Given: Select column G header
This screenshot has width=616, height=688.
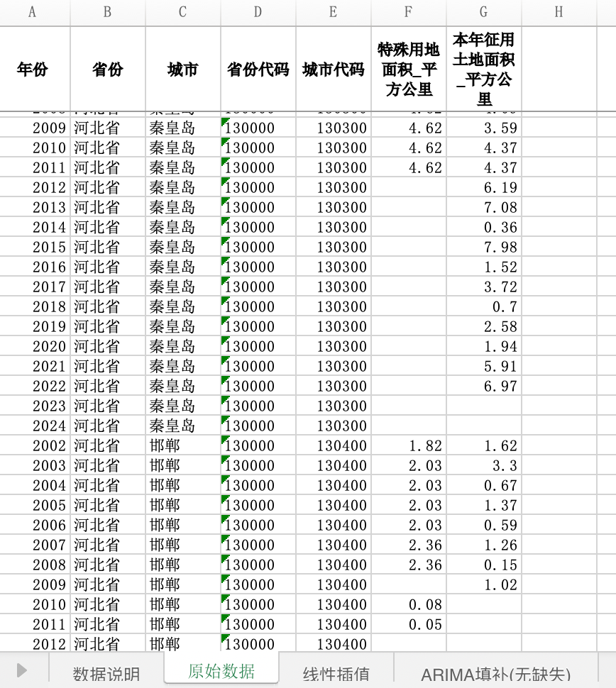Looking at the screenshot, I should click(x=484, y=12).
